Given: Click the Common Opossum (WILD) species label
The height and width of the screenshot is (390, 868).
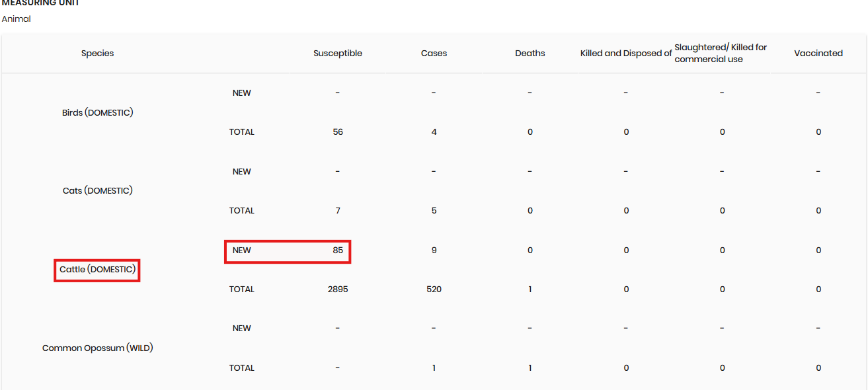Looking at the screenshot, I should click(97, 348).
